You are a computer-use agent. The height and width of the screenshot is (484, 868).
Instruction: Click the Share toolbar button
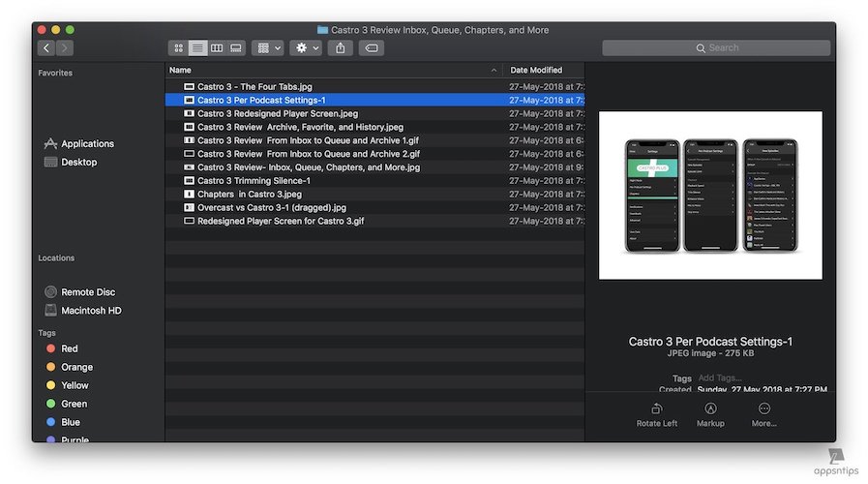point(340,47)
